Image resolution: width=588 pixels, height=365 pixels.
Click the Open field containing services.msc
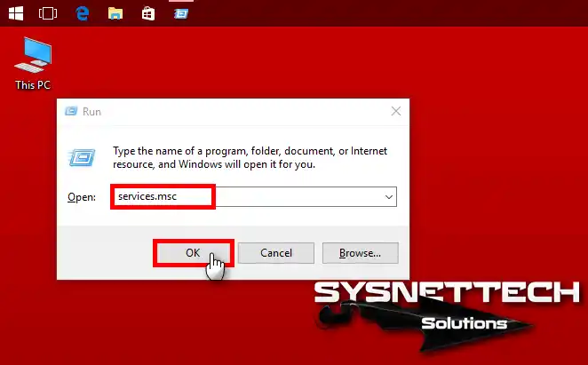coord(249,196)
